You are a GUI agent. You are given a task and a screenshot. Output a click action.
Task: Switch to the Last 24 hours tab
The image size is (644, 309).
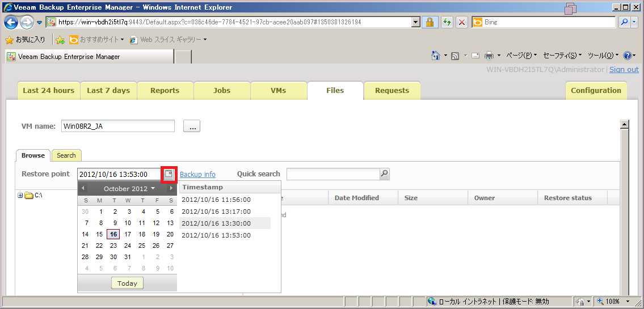pos(48,91)
